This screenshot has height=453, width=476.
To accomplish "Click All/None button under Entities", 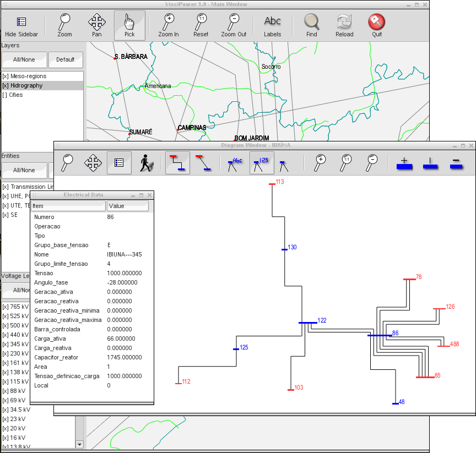I will [x=24, y=171].
